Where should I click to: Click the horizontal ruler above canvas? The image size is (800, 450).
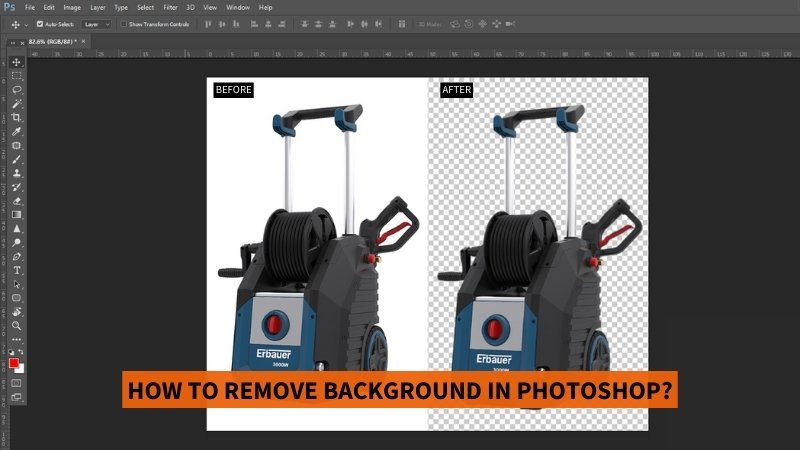(413, 54)
